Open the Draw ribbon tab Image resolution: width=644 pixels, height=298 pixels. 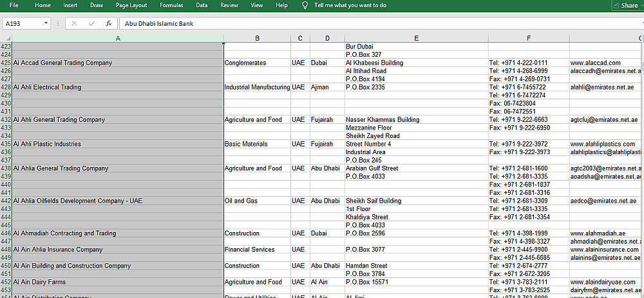[97, 5]
